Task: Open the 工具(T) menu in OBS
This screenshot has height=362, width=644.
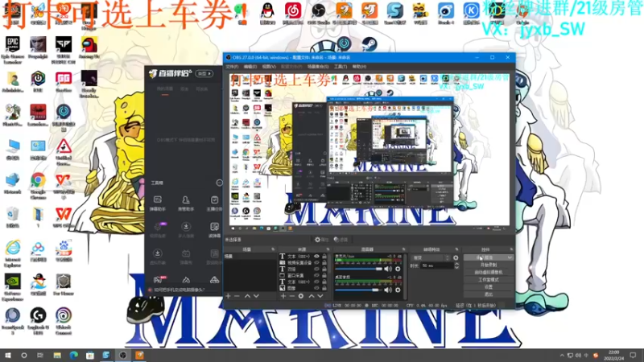Action: click(340, 67)
